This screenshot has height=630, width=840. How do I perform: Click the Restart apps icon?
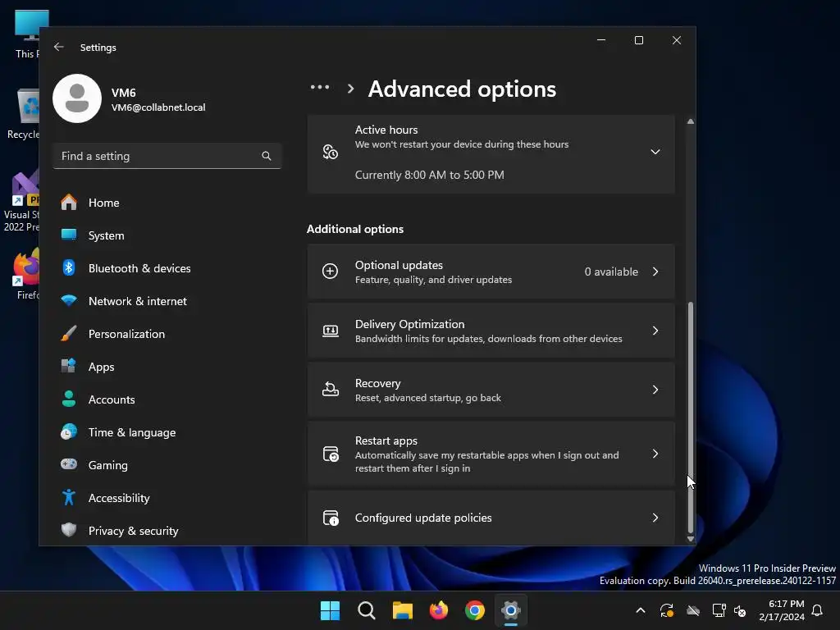(331, 454)
